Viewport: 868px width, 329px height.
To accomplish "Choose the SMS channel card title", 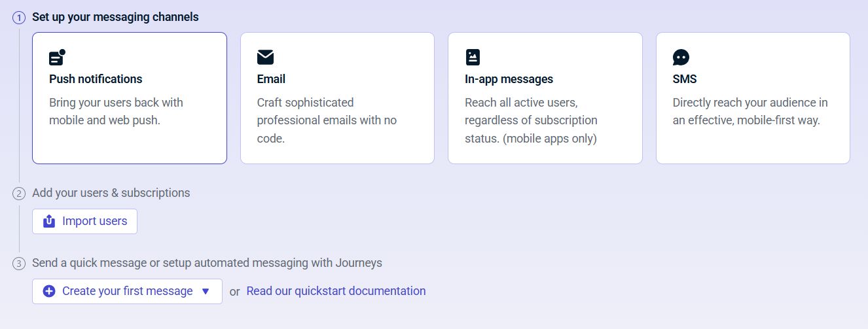I will pos(685,79).
